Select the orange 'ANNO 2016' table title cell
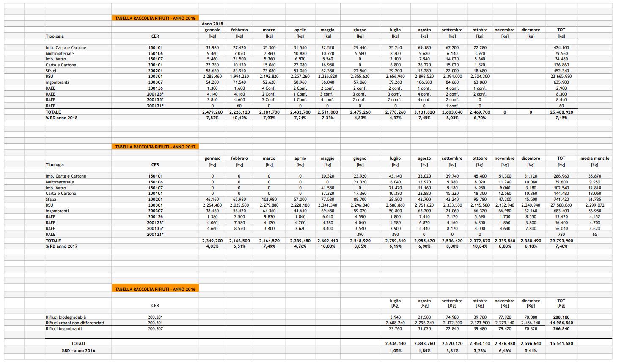Screen dimensions: 619x364 click(x=155, y=289)
